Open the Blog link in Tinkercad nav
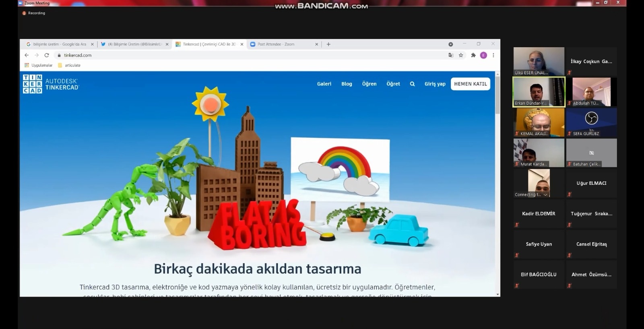This screenshot has width=644, height=329. [347, 84]
